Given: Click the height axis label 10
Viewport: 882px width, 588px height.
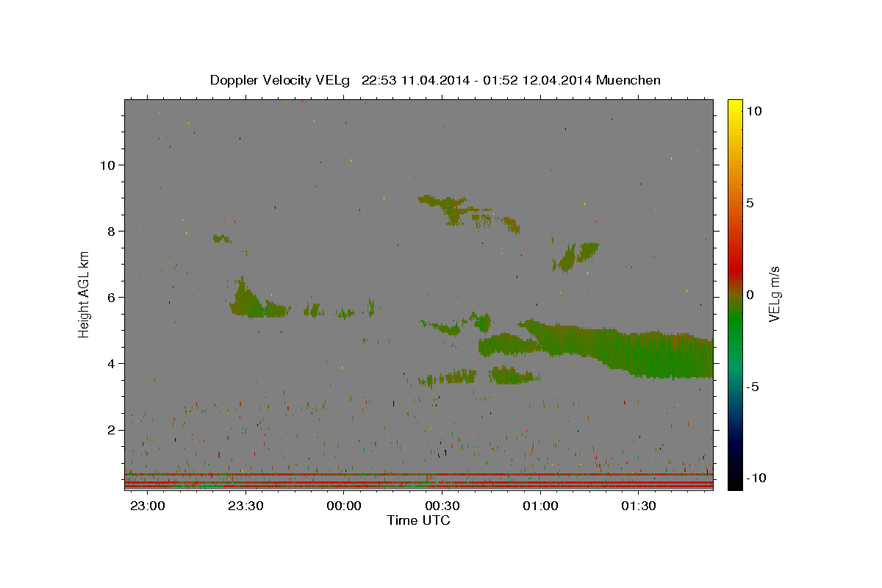Looking at the screenshot, I should click(107, 165).
